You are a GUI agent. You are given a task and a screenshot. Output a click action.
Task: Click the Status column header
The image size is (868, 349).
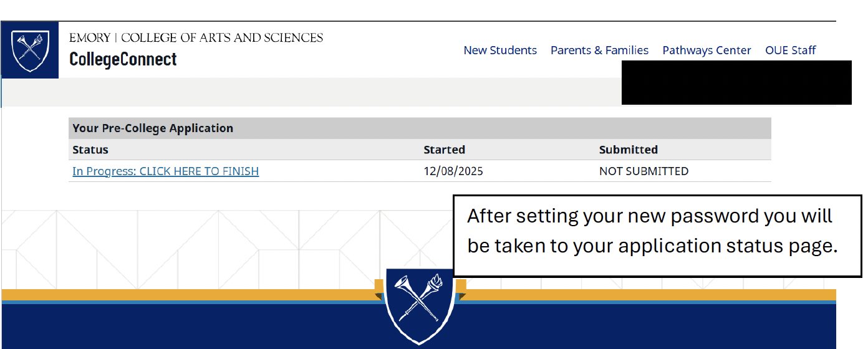click(90, 150)
